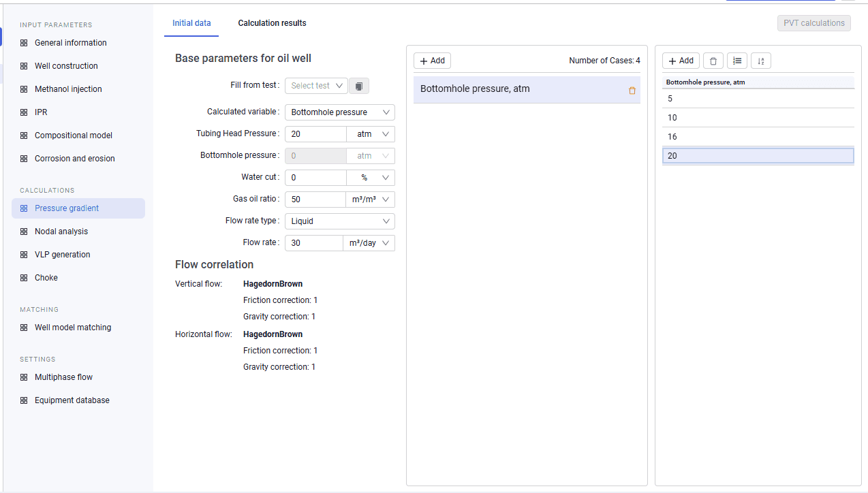Add a value row using the values Add button
868x493 pixels.
681,61
